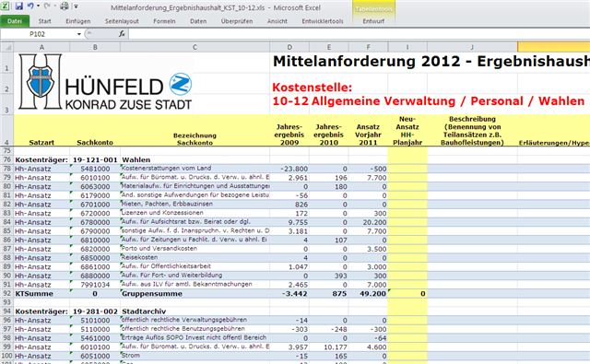Click the Mittelanforderung 2012 title cell
Viewport: 590px width, 364px height.
point(431,62)
